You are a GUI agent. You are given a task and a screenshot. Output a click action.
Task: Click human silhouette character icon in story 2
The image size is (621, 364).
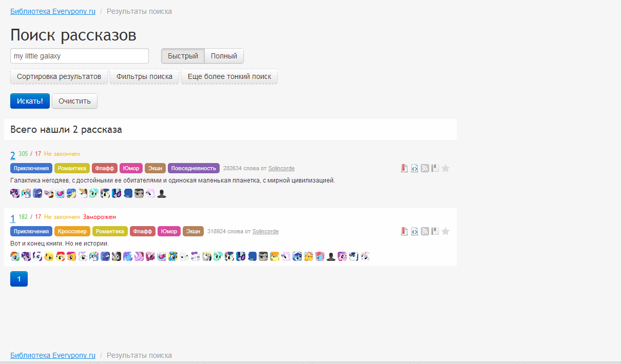coord(162,193)
